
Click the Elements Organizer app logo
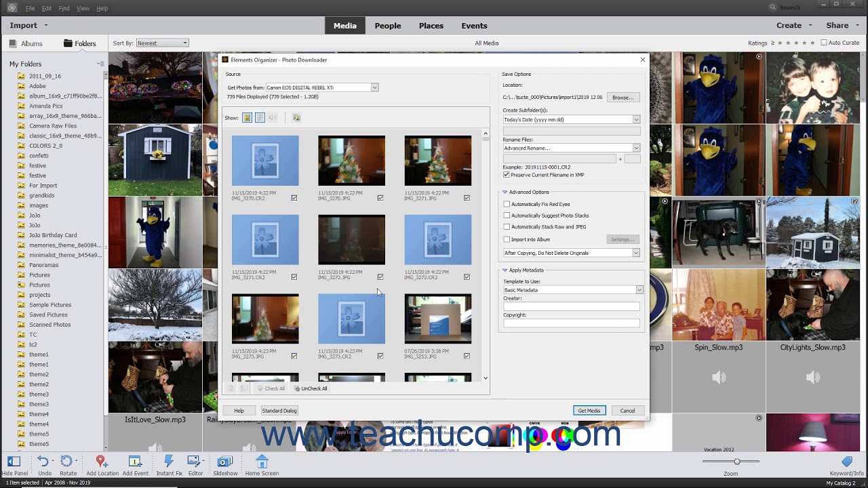[12, 8]
